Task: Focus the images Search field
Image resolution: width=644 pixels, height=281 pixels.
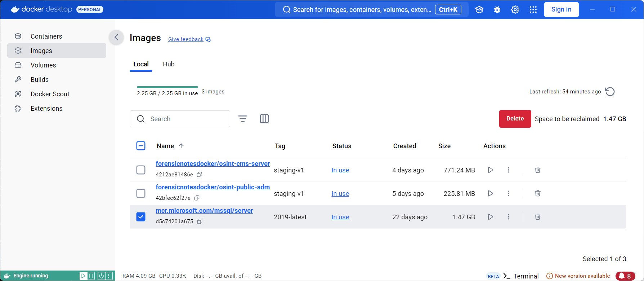Action: 180,119
